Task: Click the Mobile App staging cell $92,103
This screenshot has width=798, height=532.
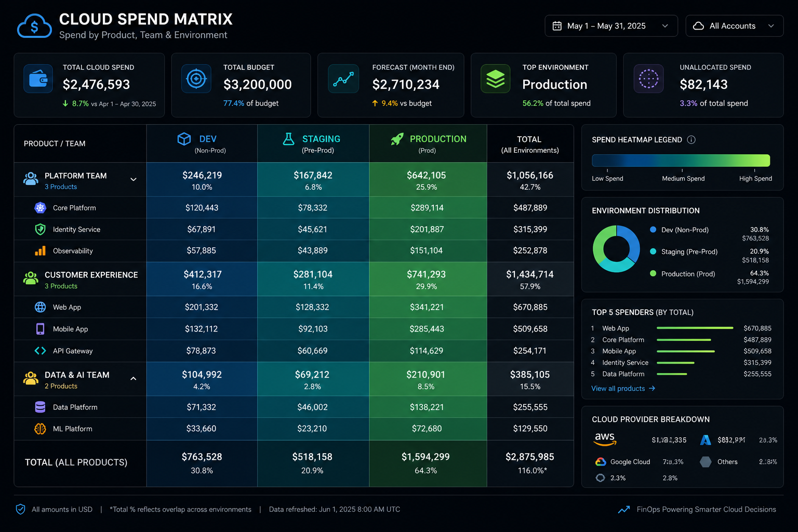Action: pyautogui.click(x=313, y=329)
